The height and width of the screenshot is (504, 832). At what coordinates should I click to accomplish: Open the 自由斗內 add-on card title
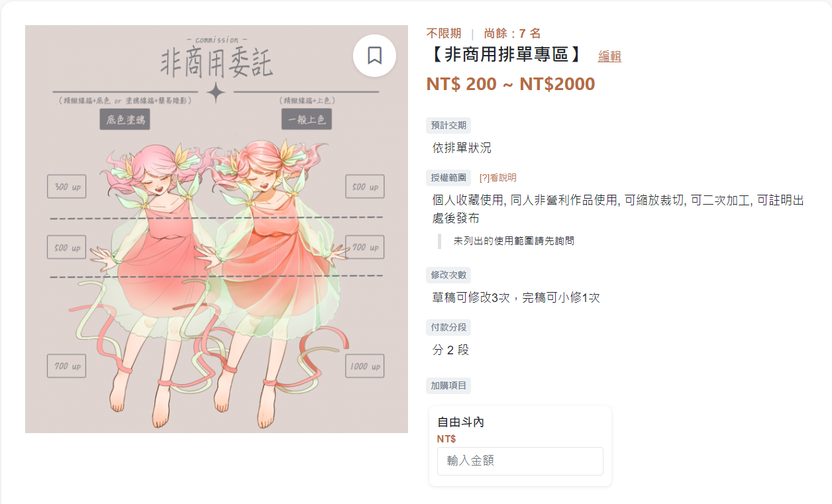click(460, 422)
